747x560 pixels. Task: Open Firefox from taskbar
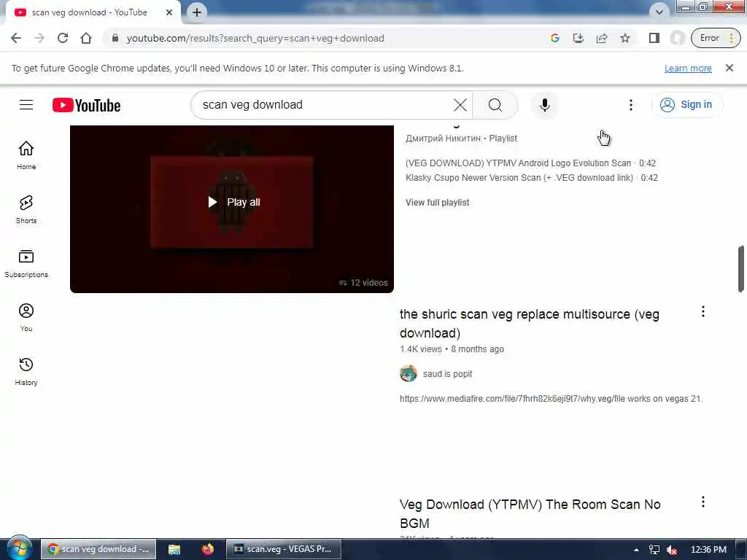(208, 549)
